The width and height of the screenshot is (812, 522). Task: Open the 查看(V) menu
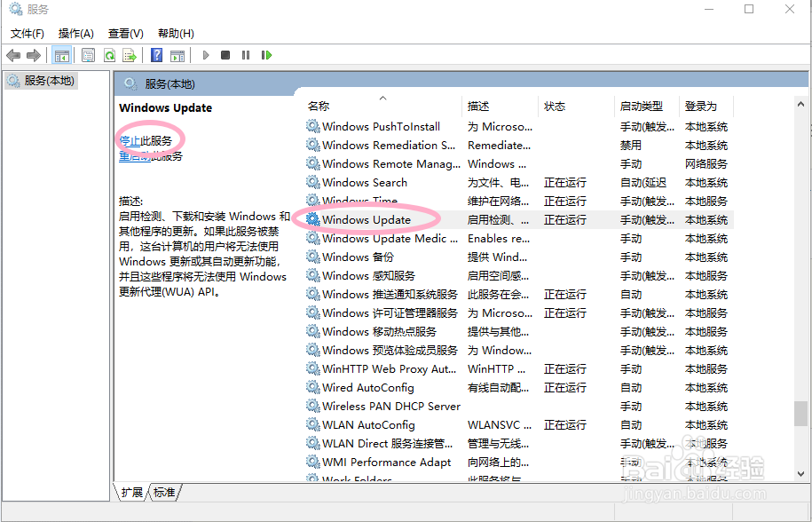126,34
